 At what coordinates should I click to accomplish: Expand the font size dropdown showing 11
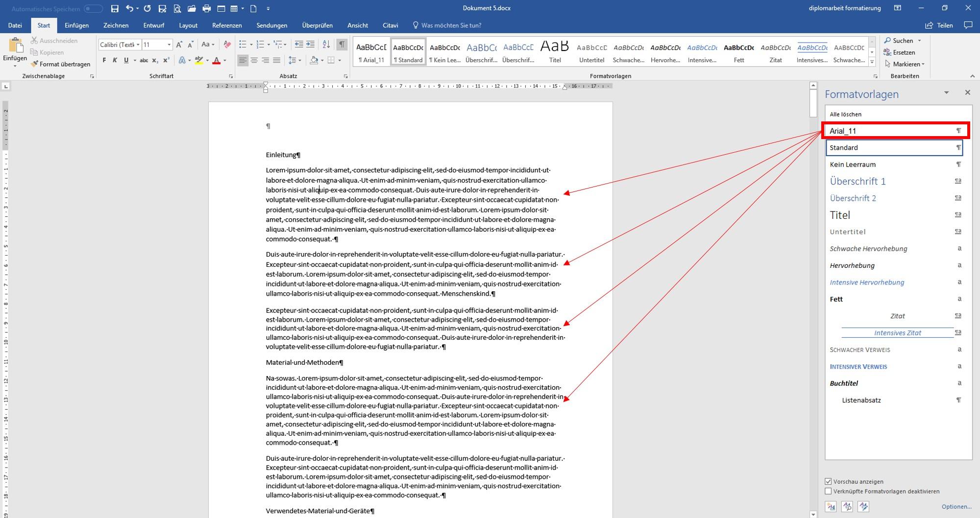point(169,45)
